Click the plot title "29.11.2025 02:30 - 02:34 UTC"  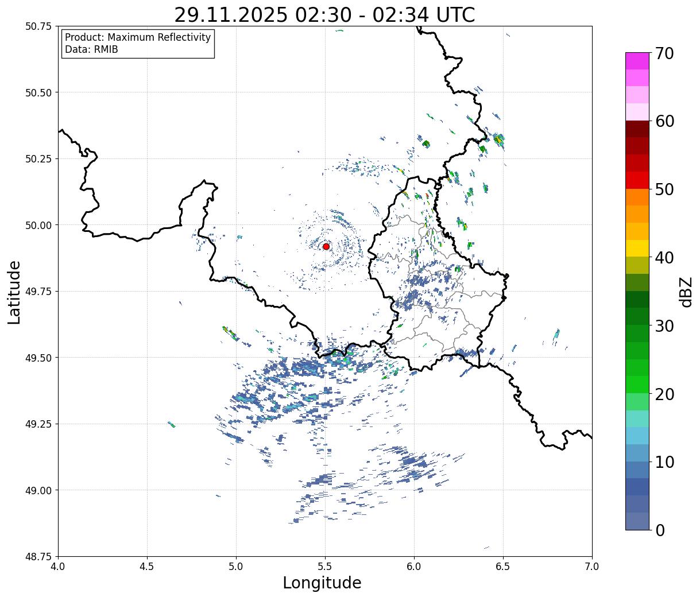324,15
